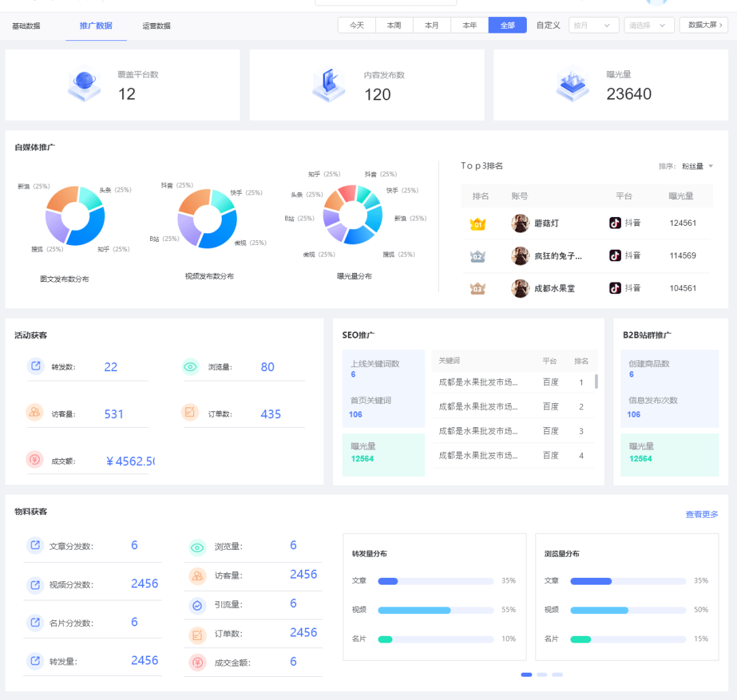Click the 订单数 435 order icon
Image resolution: width=737 pixels, height=700 pixels.
coord(190,413)
